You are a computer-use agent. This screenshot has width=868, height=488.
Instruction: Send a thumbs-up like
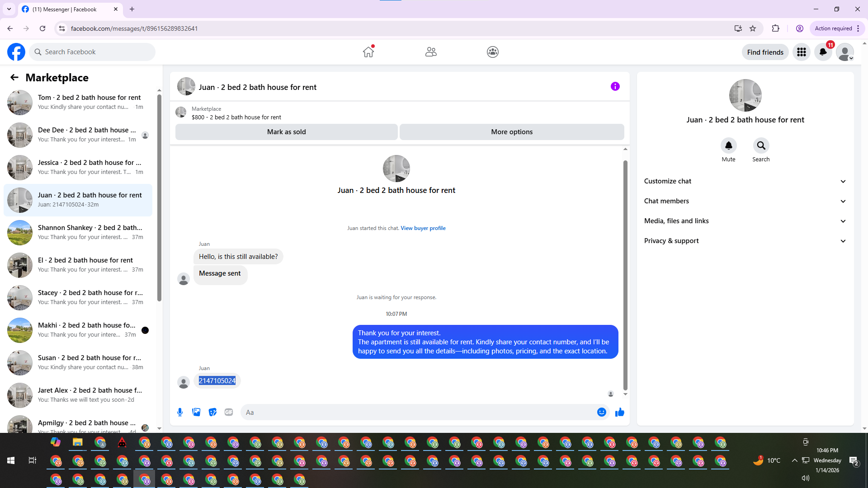(619, 412)
